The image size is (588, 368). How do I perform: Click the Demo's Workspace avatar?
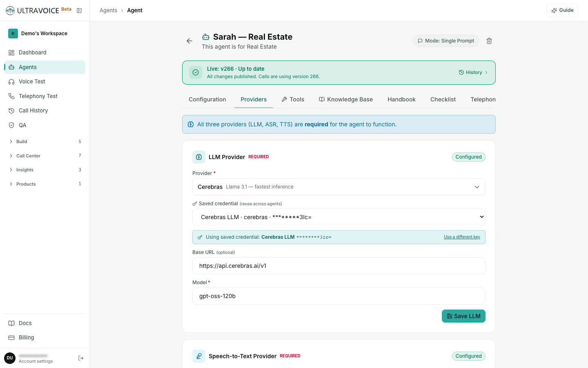(13, 34)
